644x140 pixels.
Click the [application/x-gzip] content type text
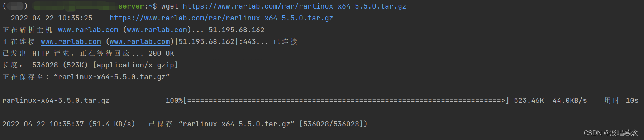135,65
